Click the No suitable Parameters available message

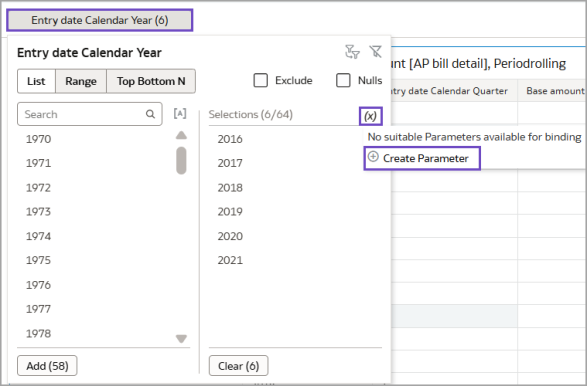tap(474, 137)
